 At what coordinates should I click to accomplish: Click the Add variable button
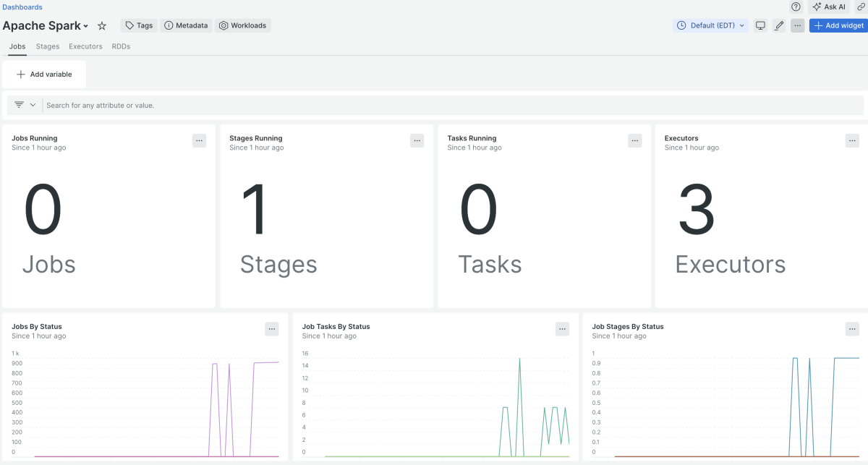pos(44,74)
